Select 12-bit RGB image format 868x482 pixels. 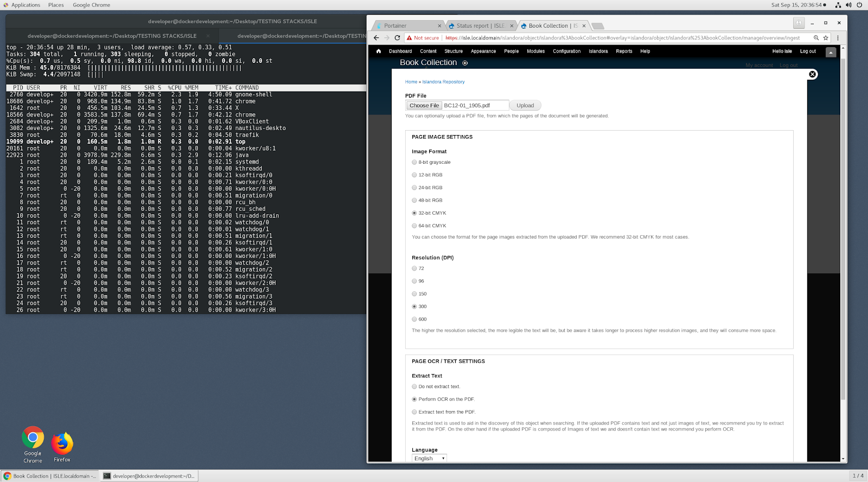[414, 175]
